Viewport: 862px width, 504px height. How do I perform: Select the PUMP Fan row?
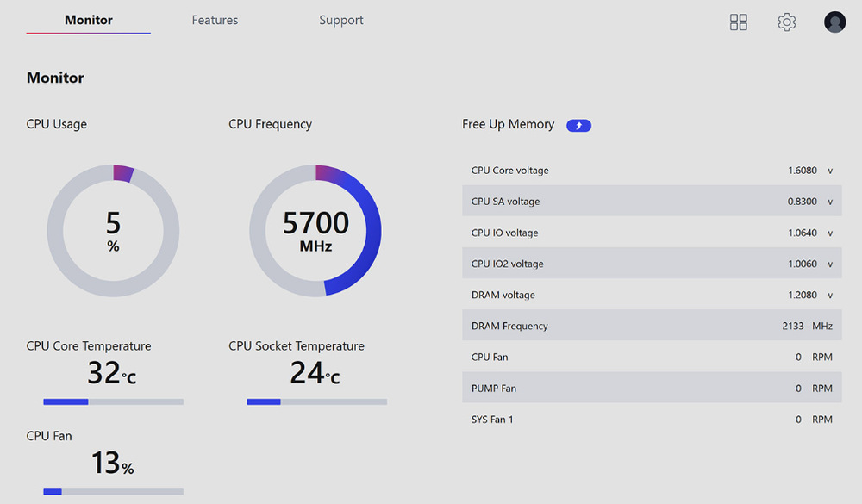point(652,388)
